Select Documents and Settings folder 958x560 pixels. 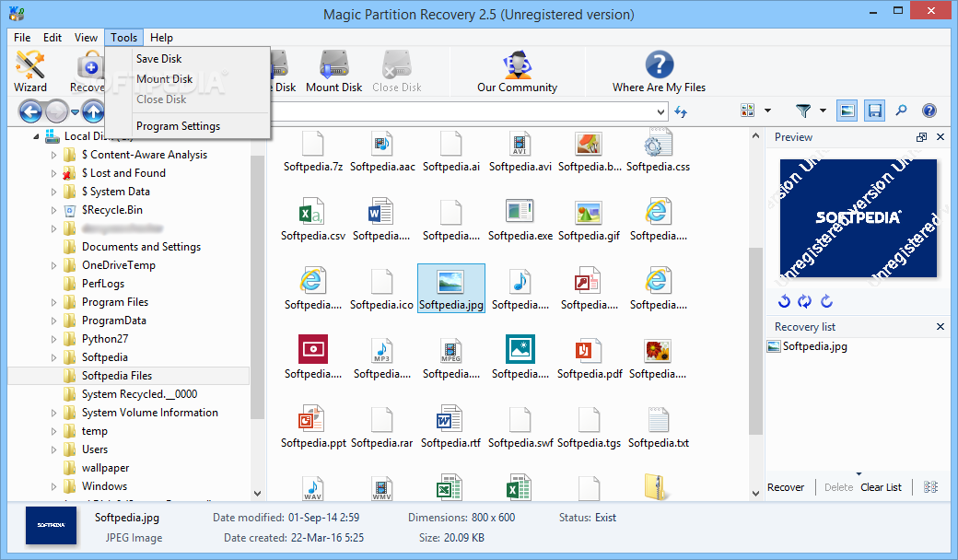pyautogui.click(x=141, y=247)
